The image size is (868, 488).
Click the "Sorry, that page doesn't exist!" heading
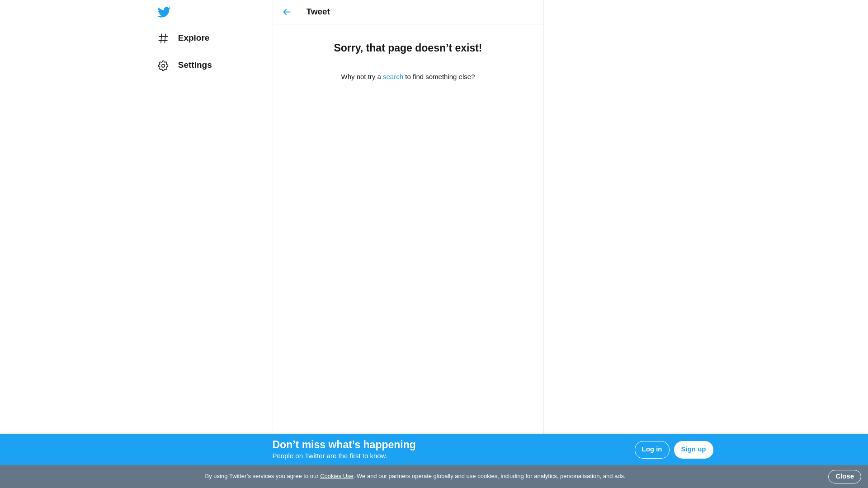408,48
